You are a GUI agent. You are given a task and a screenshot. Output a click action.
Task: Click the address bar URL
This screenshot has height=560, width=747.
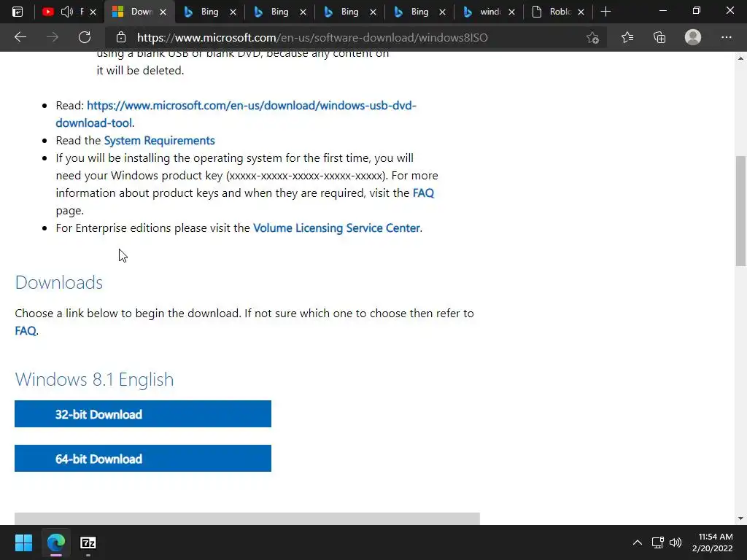coord(312,38)
